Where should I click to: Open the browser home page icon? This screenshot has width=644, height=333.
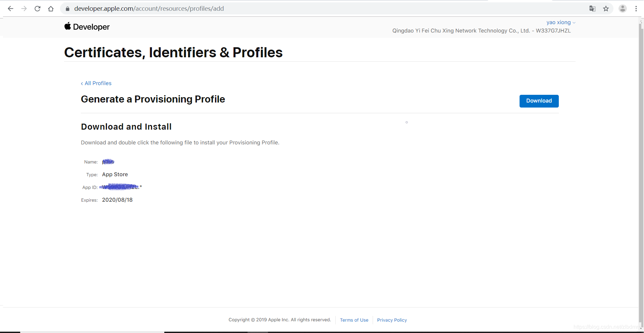[51, 9]
